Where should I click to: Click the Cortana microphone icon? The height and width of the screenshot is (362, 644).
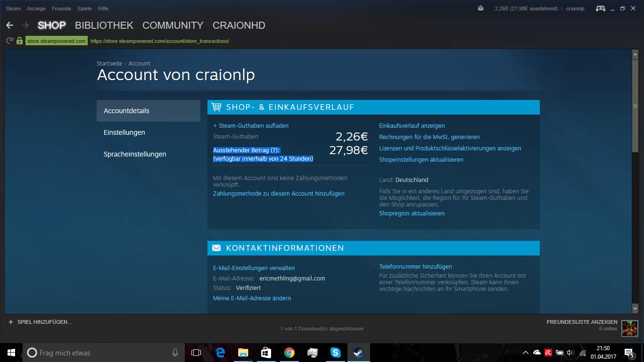[x=175, y=353]
